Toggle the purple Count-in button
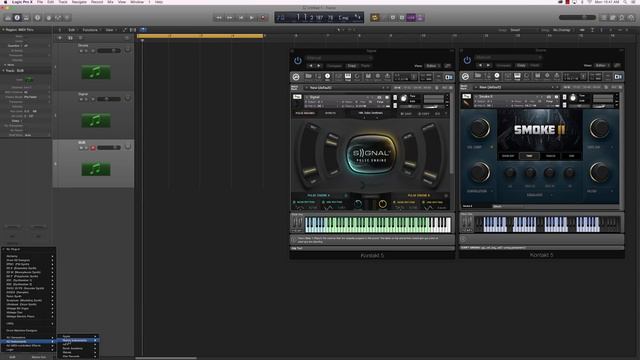 pyautogui.click(x=411, y=18)
